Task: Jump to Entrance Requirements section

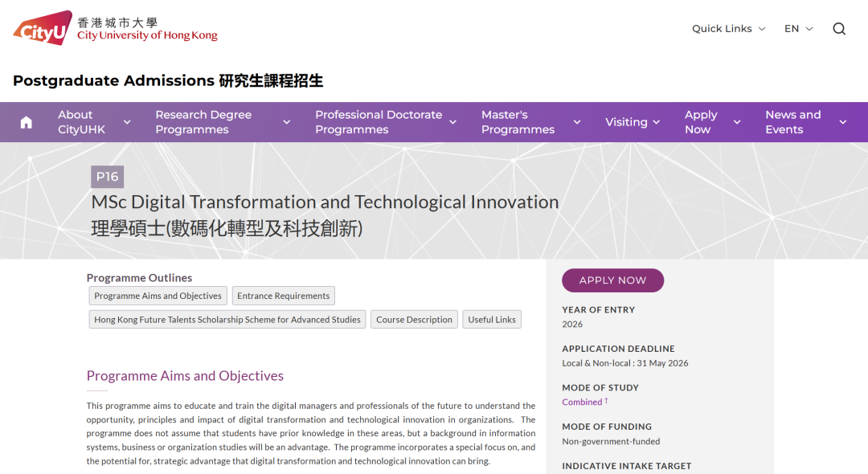Action: click(x=283, y=296)
